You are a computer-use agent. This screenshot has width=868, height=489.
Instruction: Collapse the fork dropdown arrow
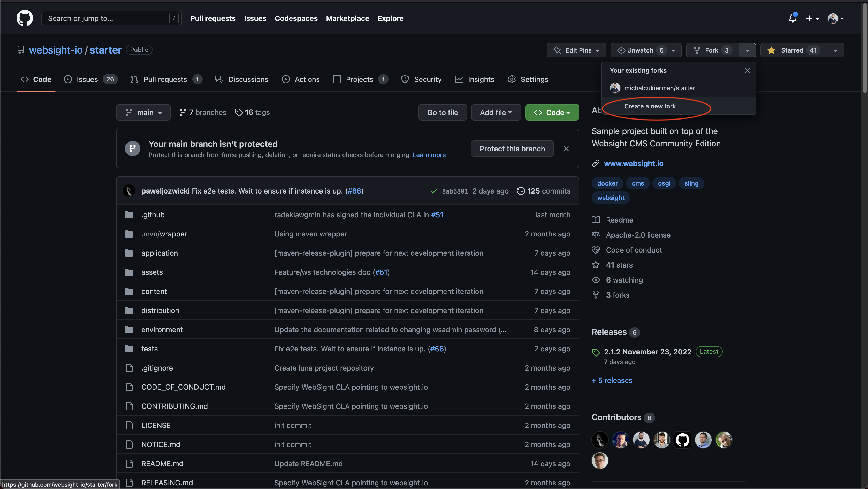(x=747, y=50)
